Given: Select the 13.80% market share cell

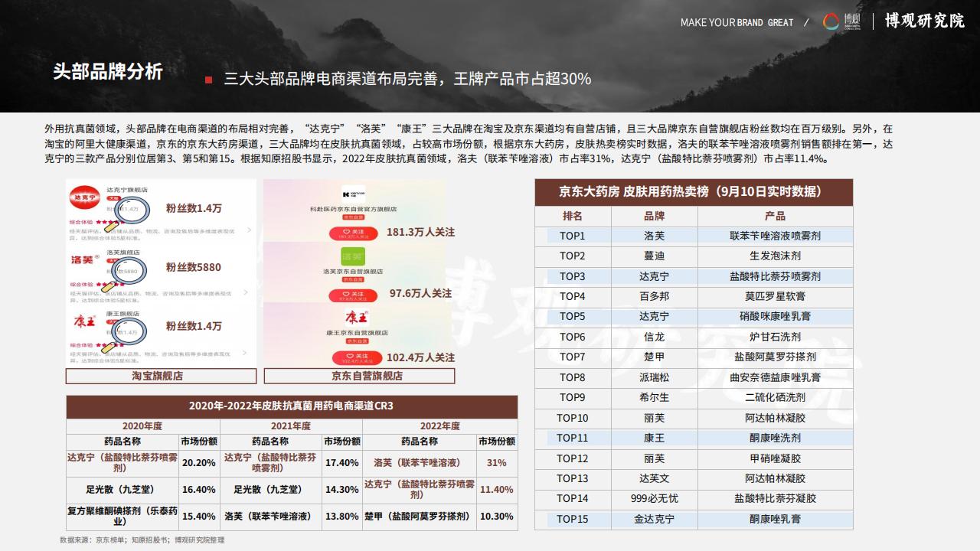Looking at the screenshot, I should tap(342, 517).
